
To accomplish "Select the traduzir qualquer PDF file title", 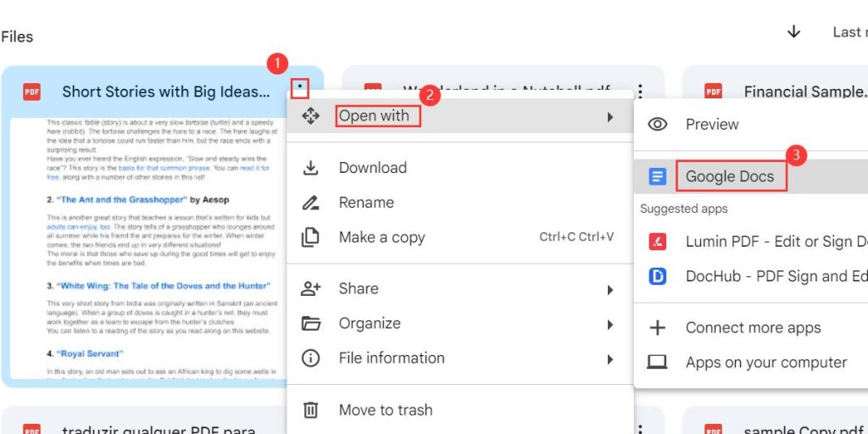I will coord(159,430).
